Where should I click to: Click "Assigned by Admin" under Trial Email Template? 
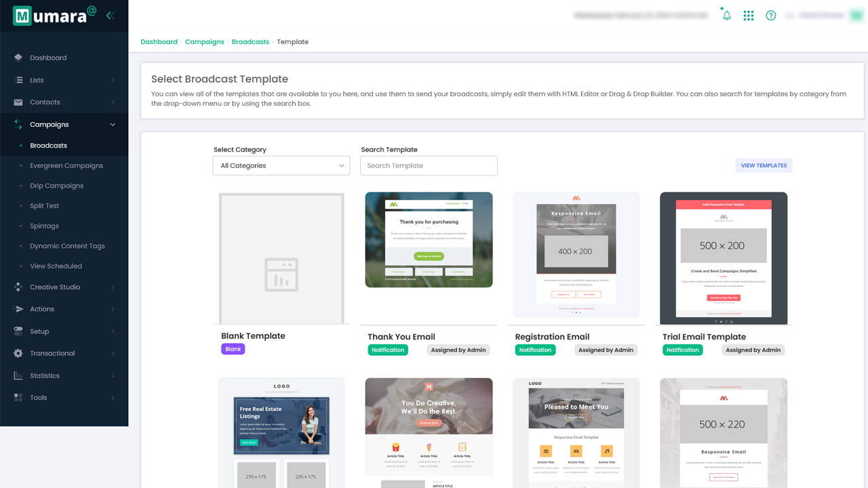753,350
